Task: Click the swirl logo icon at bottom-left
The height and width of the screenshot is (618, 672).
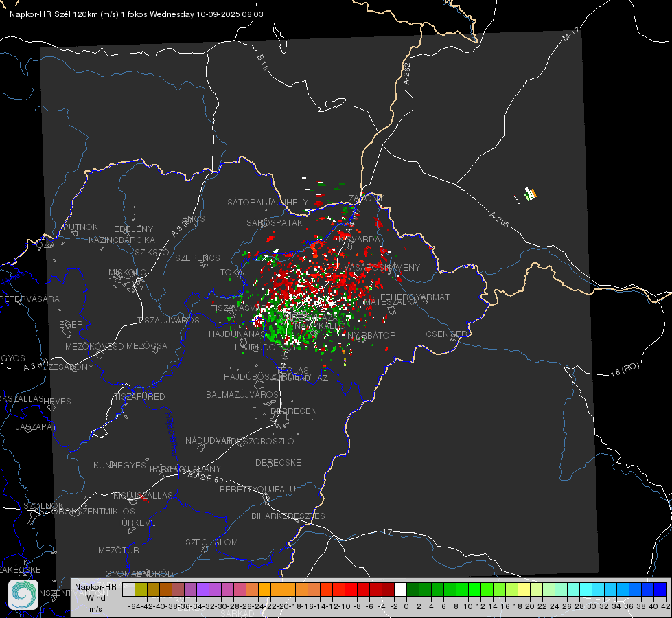Action: tap(23, 595)
